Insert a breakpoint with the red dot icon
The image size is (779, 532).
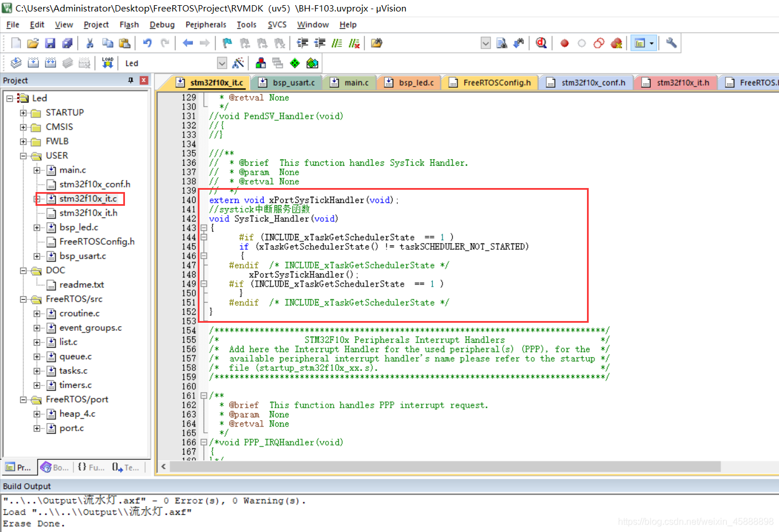tap(565, 43)
